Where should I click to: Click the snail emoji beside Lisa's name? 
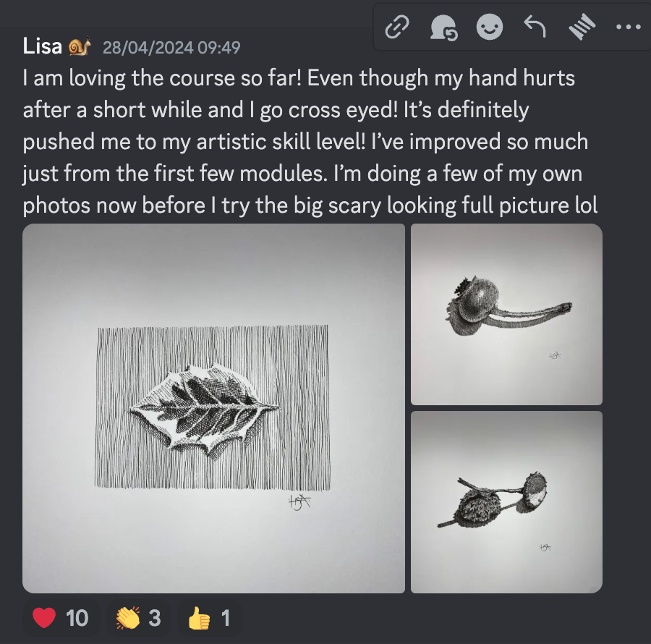pyautogui.click(x=80, y=47)
